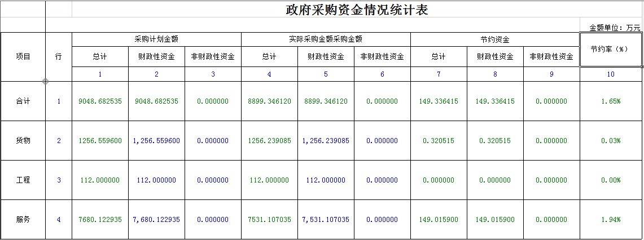
Task: Click the 0.03% cell in the 货物 row
Action: click(x=610, y=141)
